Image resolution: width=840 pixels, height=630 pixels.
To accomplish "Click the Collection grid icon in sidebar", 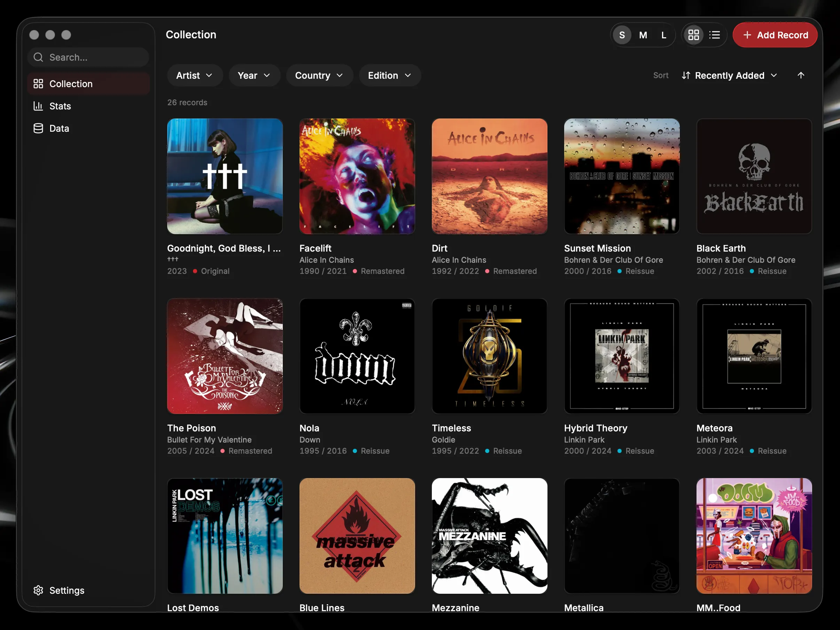I will (38, 84).
